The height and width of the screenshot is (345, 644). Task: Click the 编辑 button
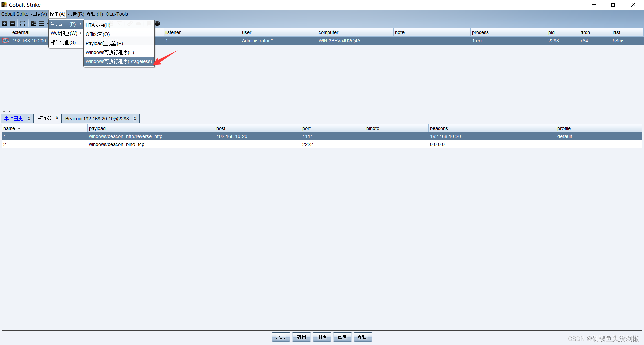tap(302, 337)
